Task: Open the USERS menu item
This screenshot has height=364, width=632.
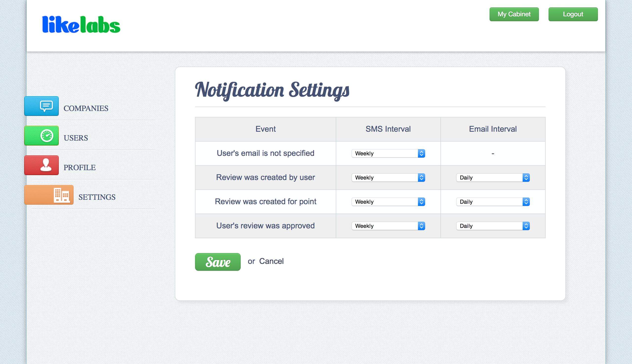Action: click(76, 138)
